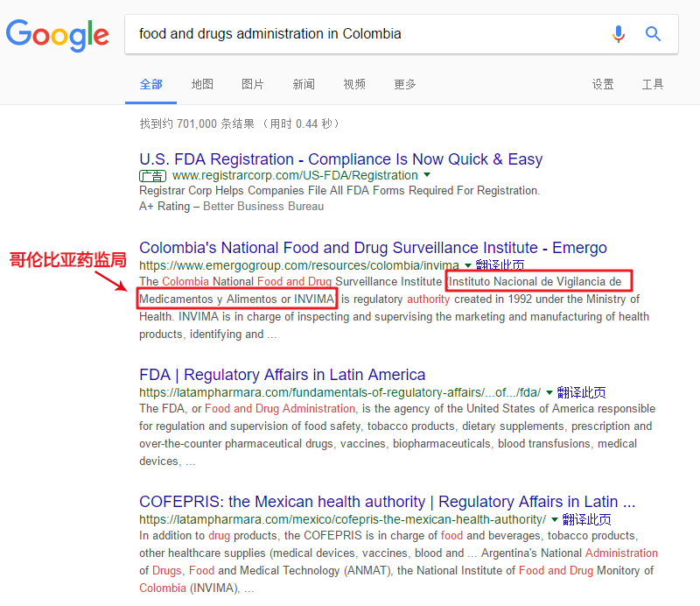
Task: Open the 新闻 (News) tab
Action: (304, 84)
